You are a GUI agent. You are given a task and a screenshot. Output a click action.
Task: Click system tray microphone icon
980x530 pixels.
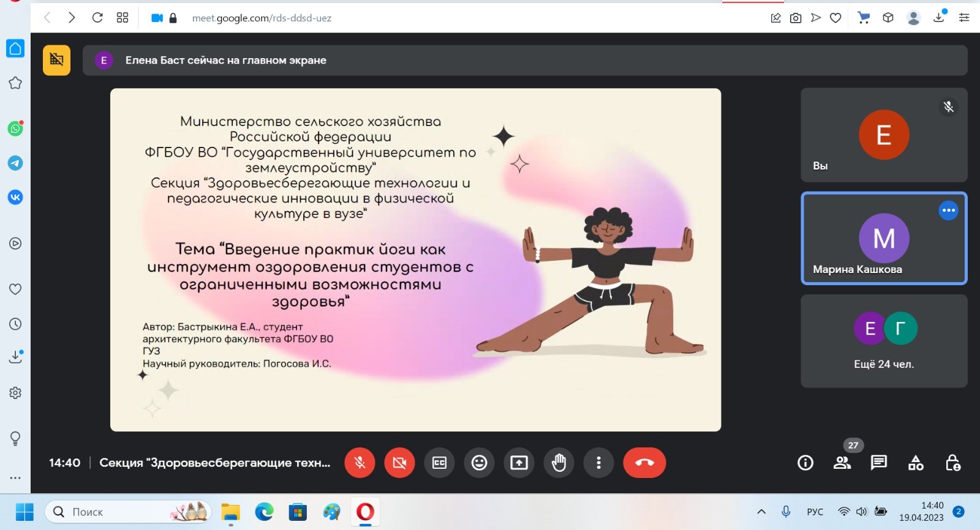point(786,512)
